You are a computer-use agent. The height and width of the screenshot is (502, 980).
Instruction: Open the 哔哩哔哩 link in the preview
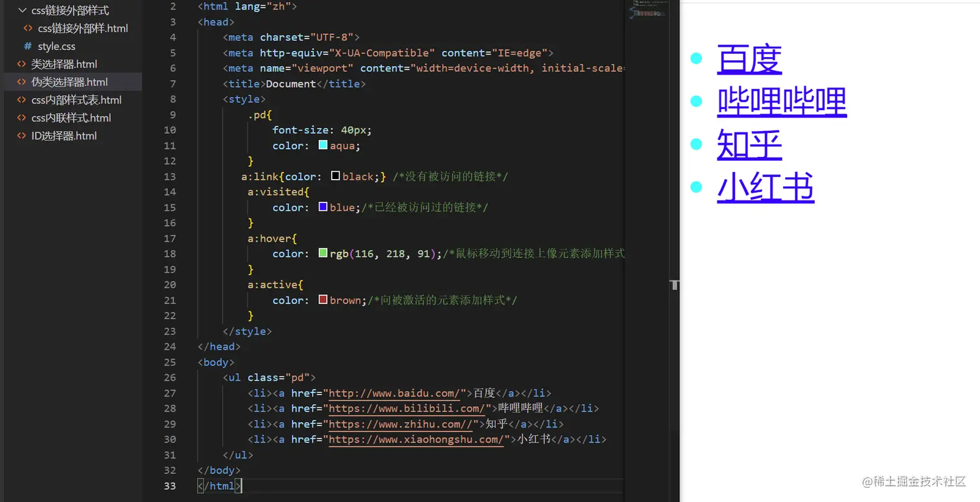781,102
